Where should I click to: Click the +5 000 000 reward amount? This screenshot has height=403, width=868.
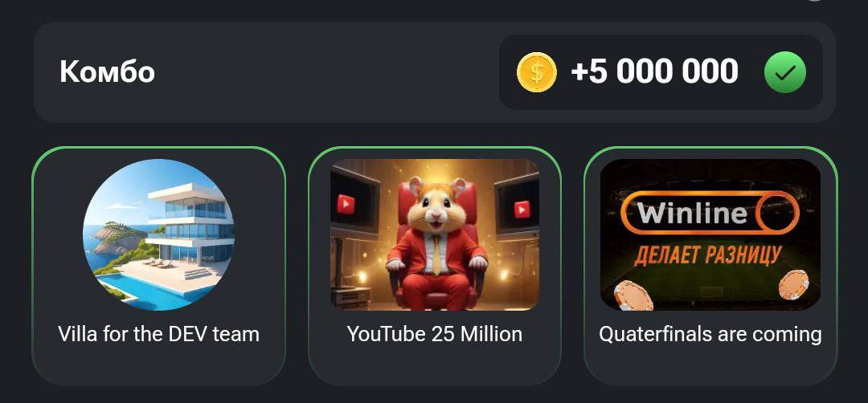(x=655, y=72)
